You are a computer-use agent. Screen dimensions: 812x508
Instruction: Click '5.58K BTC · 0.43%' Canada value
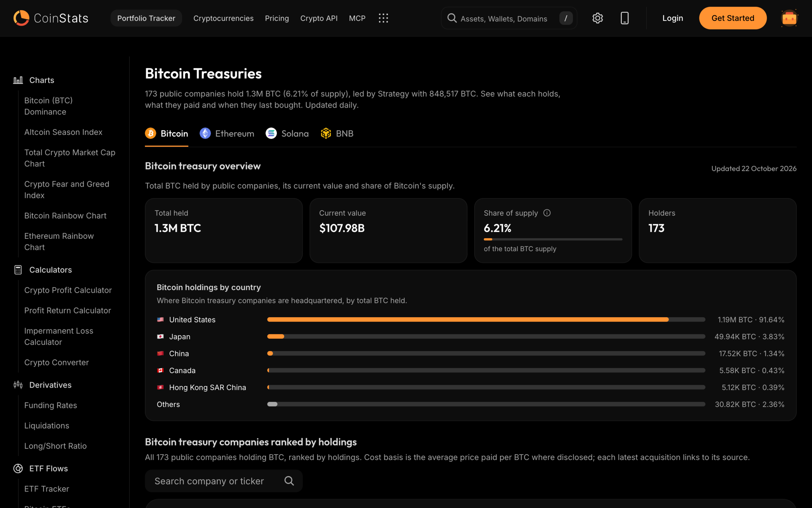tap(752, 370)
